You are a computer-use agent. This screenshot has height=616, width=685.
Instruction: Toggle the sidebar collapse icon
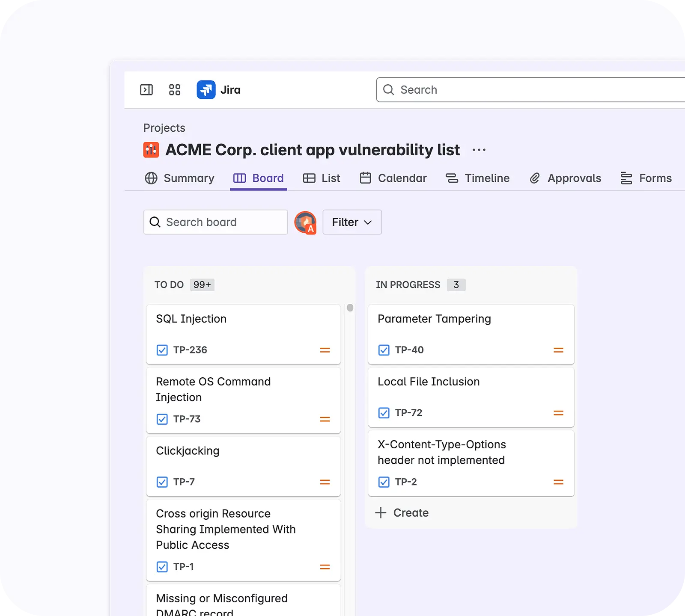tap(146, 90)
